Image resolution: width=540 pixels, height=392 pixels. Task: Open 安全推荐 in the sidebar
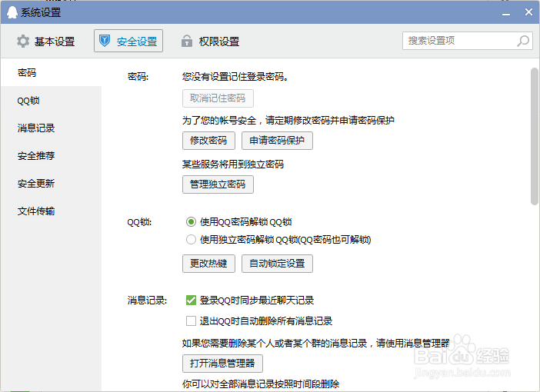pos(51,155)
